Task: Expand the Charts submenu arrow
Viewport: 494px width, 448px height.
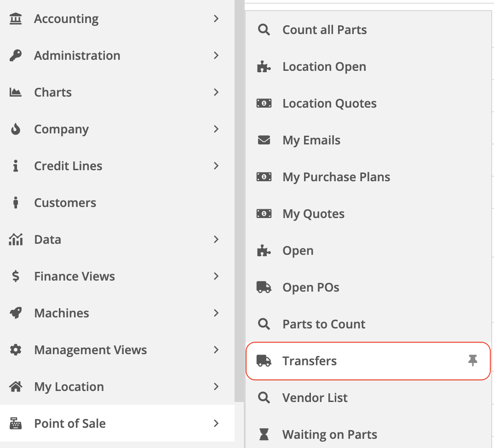Action: [216, 92]
